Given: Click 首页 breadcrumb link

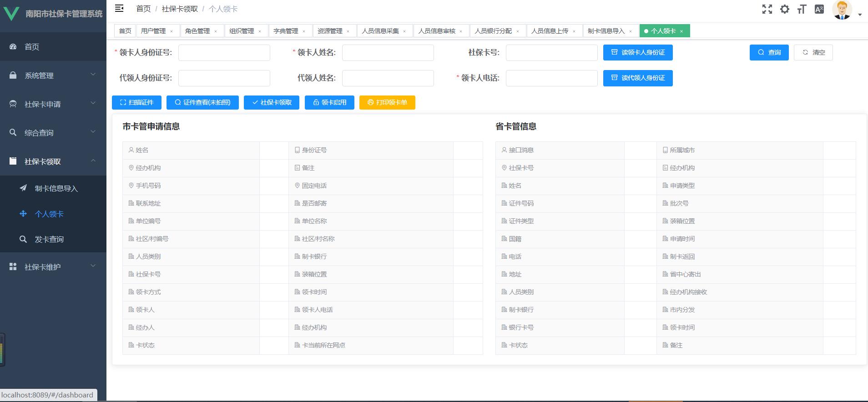Looking at the screenshot, I should coord(143,9).
